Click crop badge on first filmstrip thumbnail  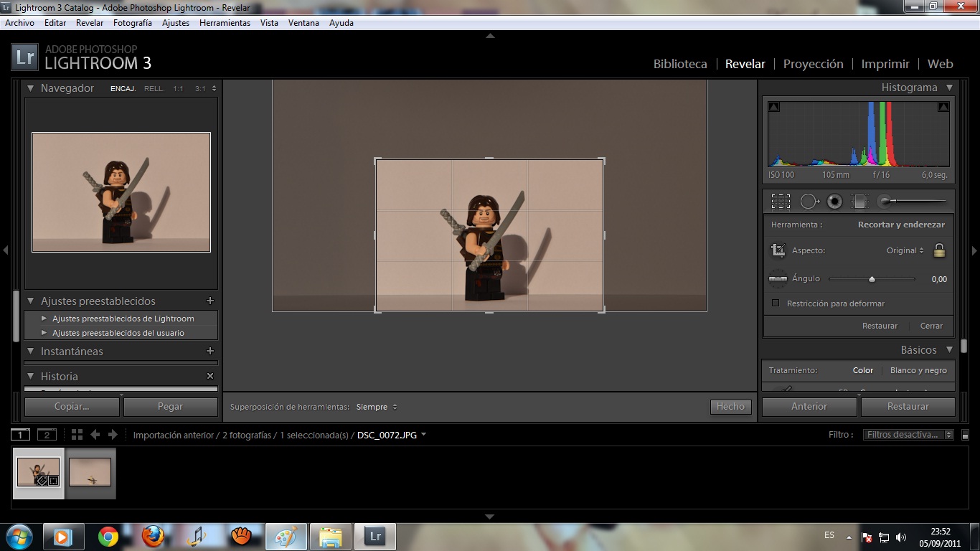pyautogui.click(x=54, y=481)
